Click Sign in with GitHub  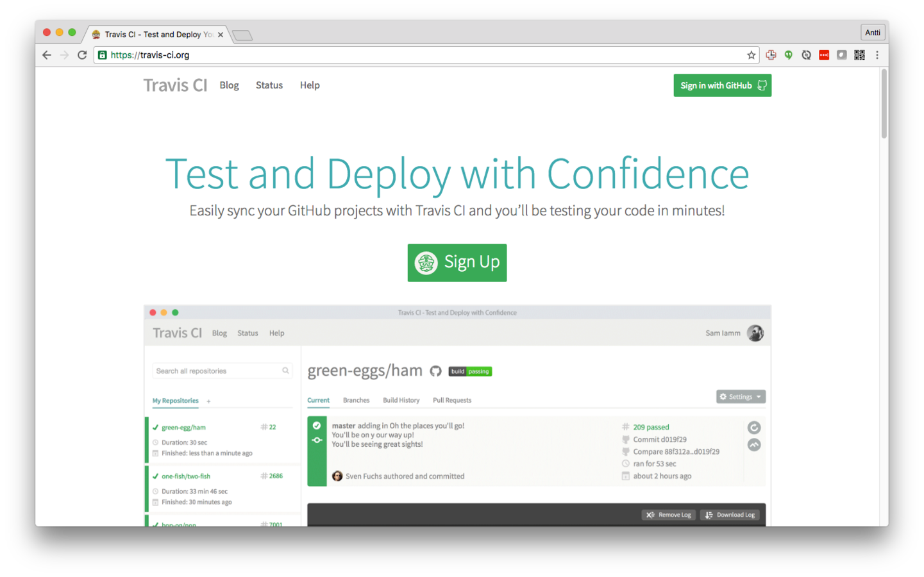(x=722, y=85)
